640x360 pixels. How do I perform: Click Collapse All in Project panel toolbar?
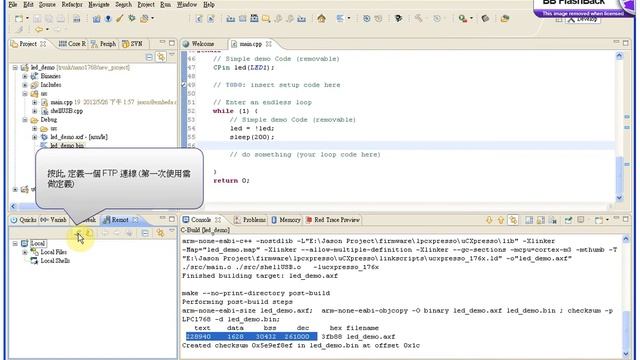[149, 57]
